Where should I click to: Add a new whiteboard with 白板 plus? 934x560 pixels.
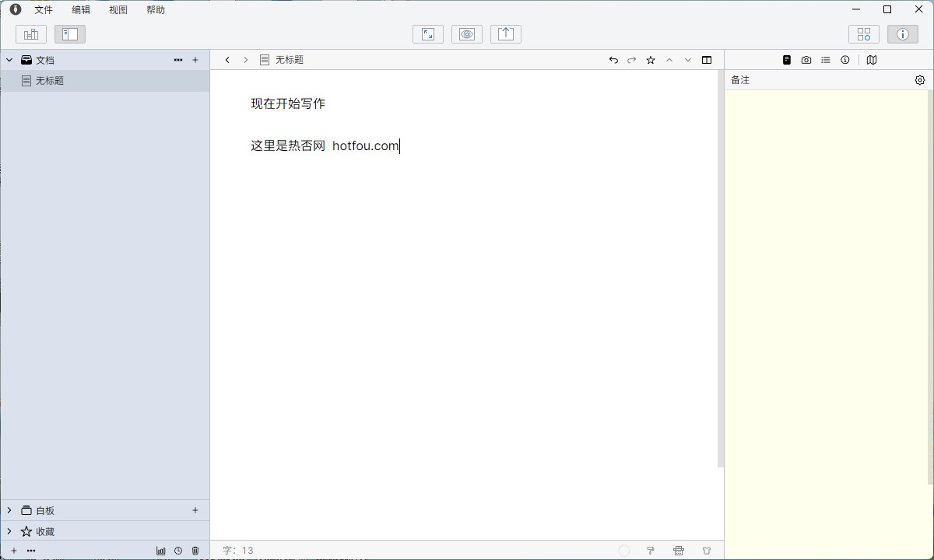pyautogui.click(x=195, y=510)
